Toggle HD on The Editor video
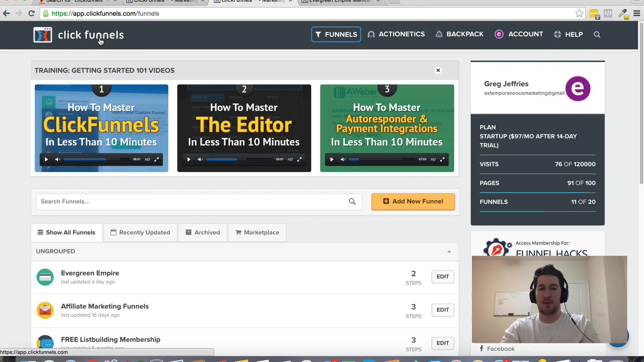Viewport: 644px width, 362px height. [x=290, y=160]
